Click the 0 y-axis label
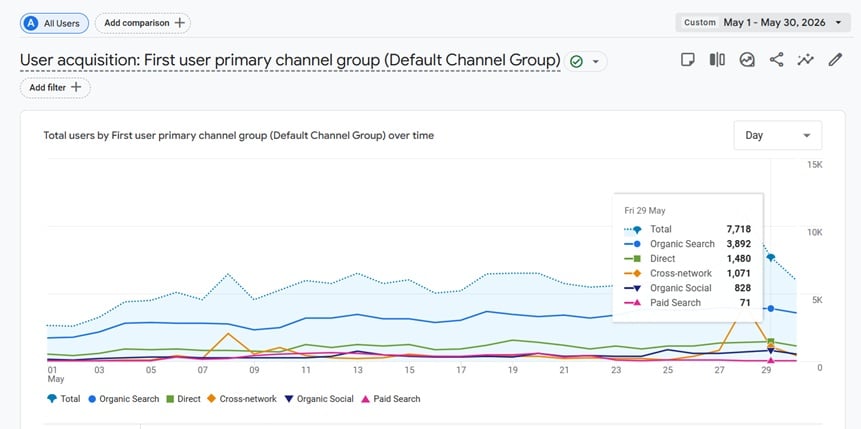This screenshot has height=429, width=861. pos(819,367)
